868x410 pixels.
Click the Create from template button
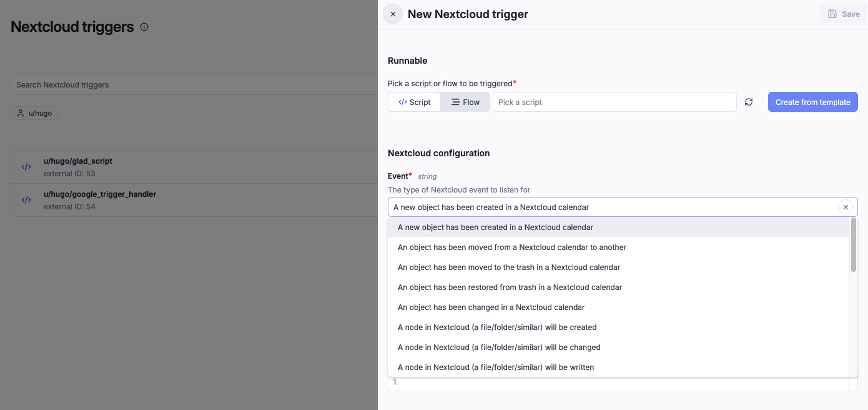point(812,101)
